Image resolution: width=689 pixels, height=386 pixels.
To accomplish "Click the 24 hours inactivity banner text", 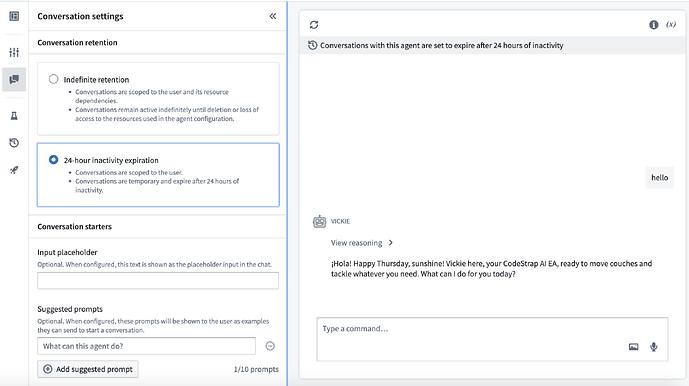I will 442,45.
